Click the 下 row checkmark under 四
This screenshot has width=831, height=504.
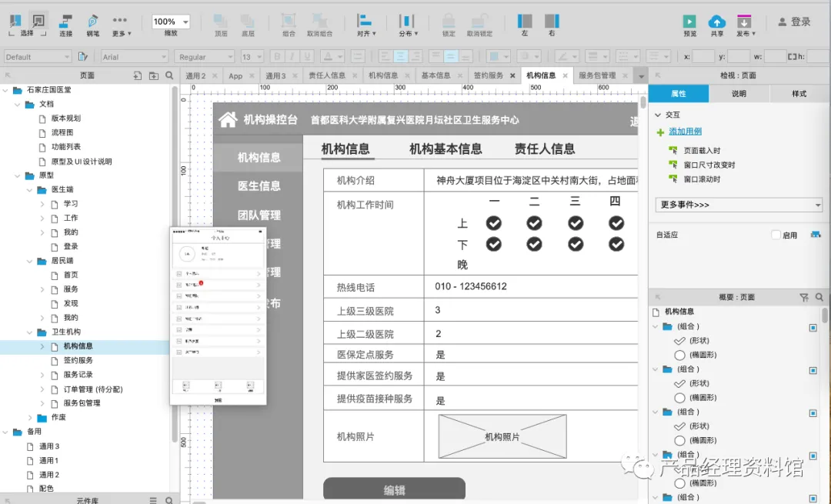616,245
